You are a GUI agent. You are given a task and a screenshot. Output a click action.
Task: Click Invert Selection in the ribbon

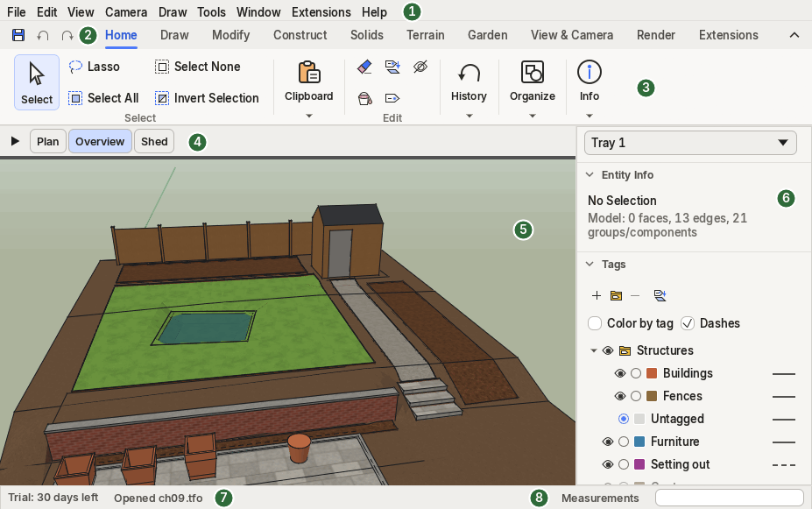[x=207, y=98]
